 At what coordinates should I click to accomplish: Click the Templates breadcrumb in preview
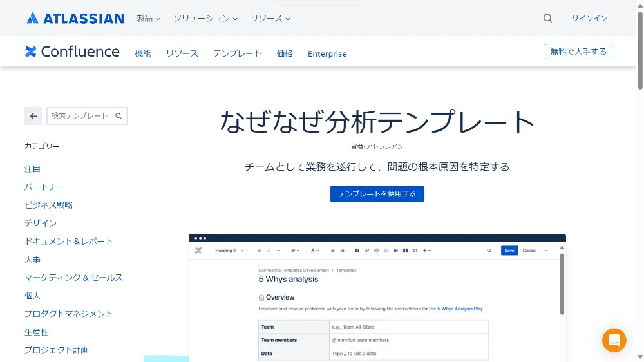click(346, 271)
